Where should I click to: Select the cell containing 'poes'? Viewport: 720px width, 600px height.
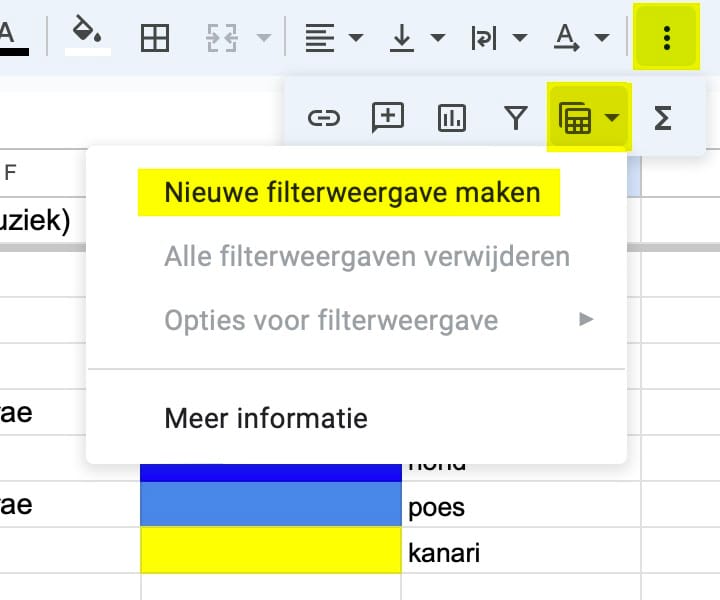436,506
